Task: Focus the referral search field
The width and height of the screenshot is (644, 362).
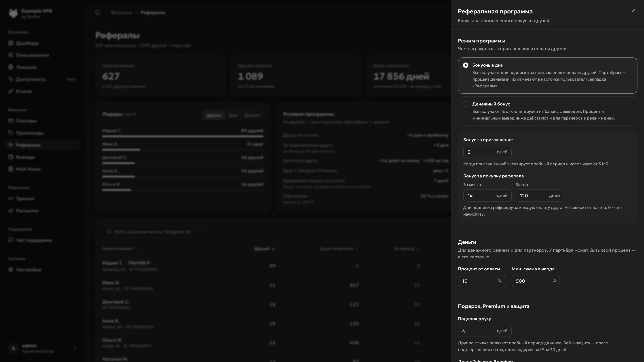Action: pyautogui.click(x=156, y=232)
